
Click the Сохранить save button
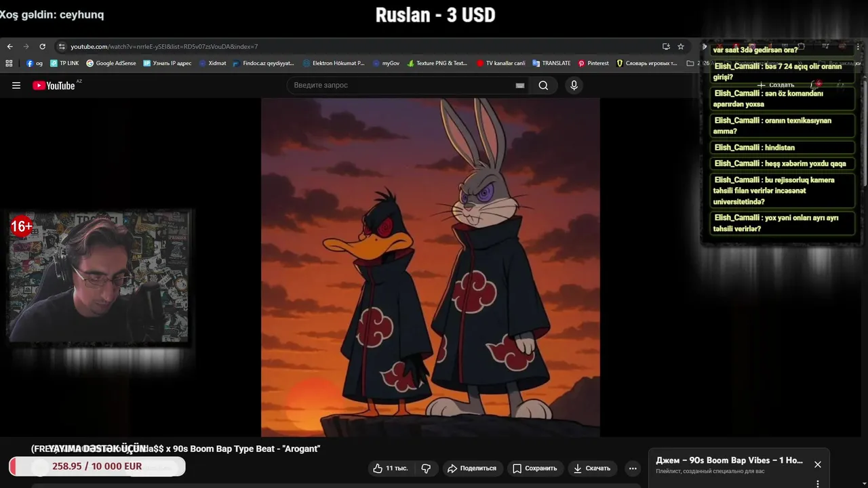click(x=535, y=468)
